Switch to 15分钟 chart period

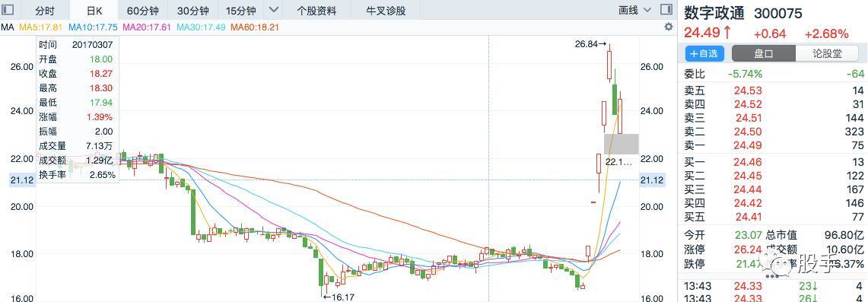[241, 11]
